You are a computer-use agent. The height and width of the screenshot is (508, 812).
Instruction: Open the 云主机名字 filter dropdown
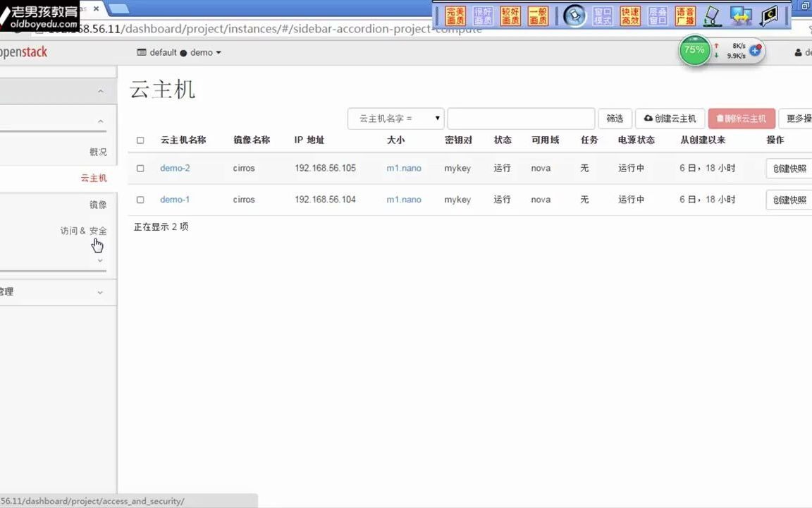tap(395, 118)
